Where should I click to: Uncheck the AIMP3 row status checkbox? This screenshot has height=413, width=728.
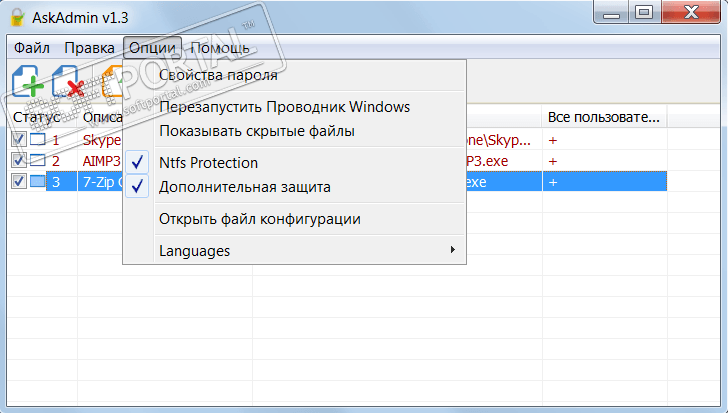point(19,161)
